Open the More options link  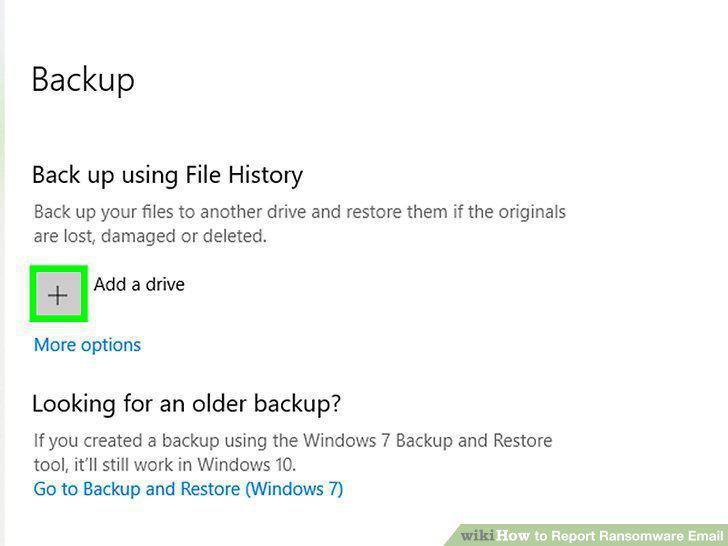click(x=87, y=345)
